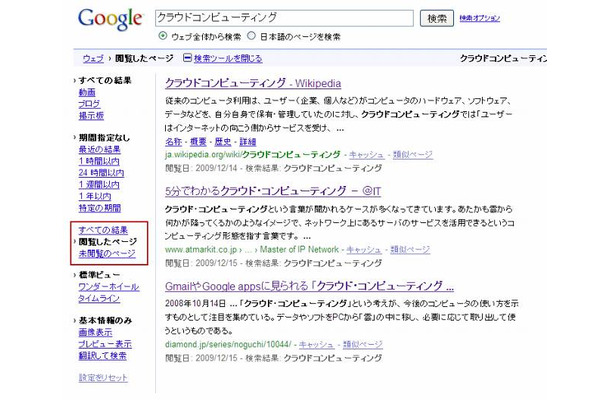Click 基本情報のみ sidebar heading
Image resolution: width=610 pixels, height=400 pixels.
[x=105, y=321]
